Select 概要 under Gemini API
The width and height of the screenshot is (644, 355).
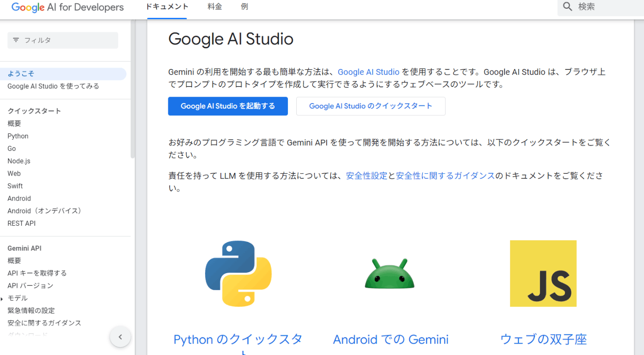14,261
